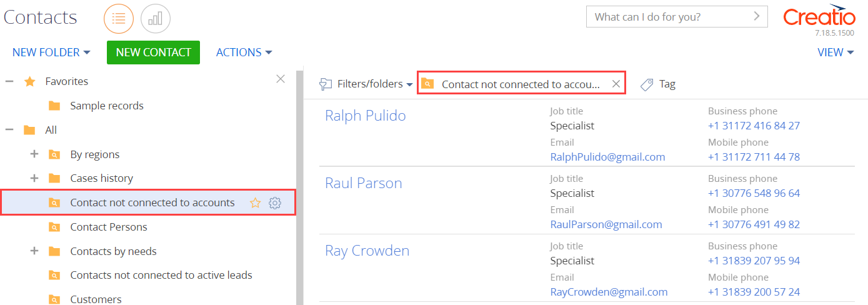Click the NEW CONTACT button
Image resolution: width=868 pixels, height=305 pixels.
pyautogui.click(x=153, y=52)
